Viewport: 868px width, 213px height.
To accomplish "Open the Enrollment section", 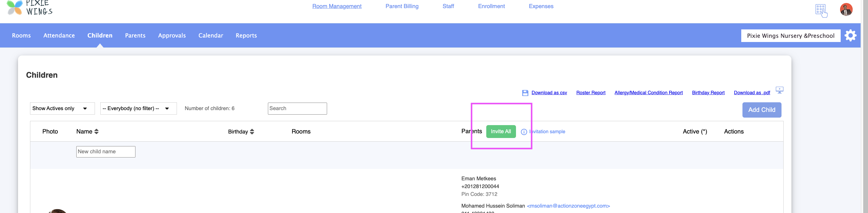I will (491, 6).
